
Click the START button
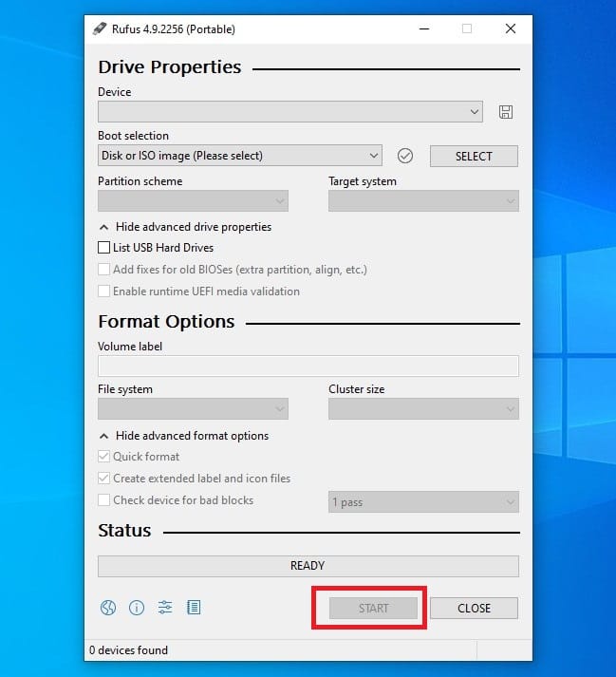point(373,608)
